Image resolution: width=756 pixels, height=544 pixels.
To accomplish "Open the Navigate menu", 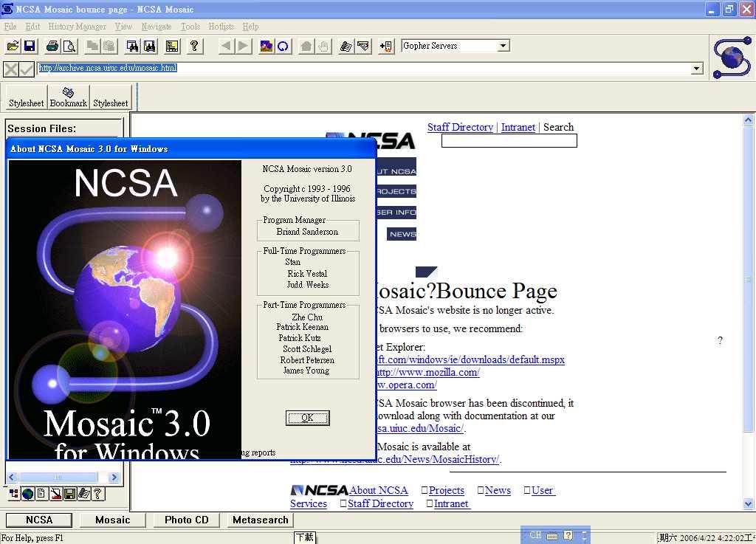I will (156, 27).
